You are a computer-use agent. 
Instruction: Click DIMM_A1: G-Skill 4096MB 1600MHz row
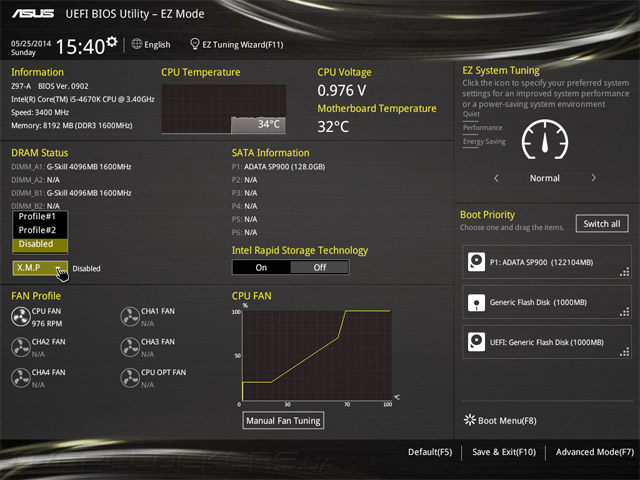pos(71,167)
